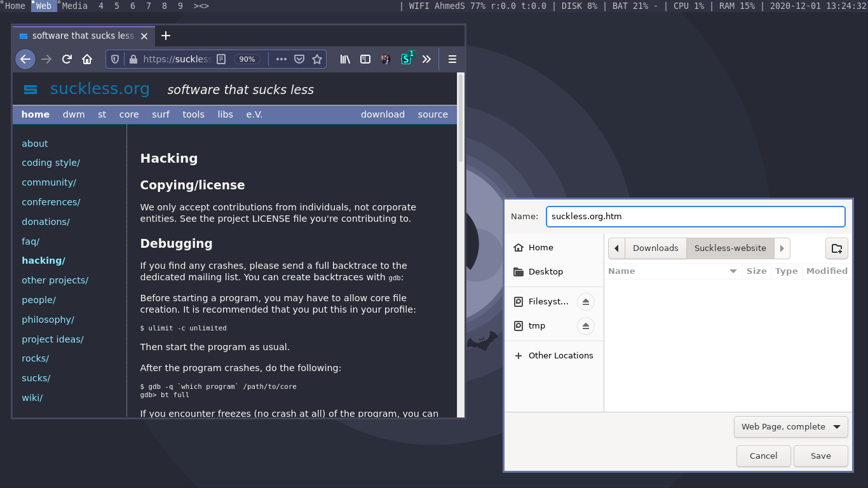Image resolution: width=868 pixels, height=488 pixels.
Task: Open the philosophy/ sidebar link
Action: [48, 320]
